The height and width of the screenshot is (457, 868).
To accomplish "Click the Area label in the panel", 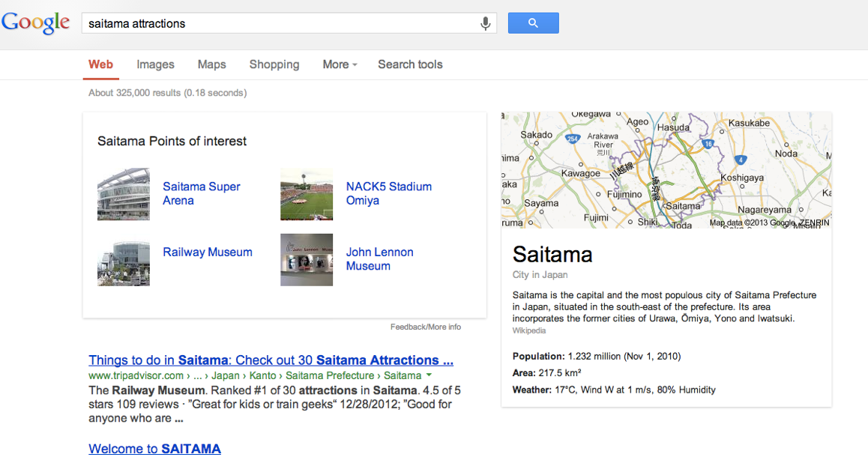I will point(524,373).
